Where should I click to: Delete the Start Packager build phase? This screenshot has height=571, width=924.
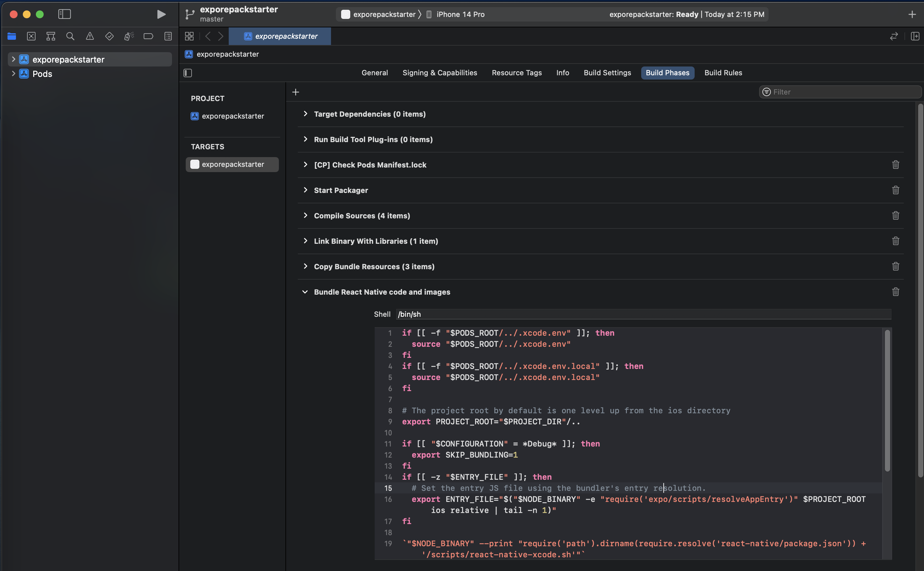click(895, 190)
